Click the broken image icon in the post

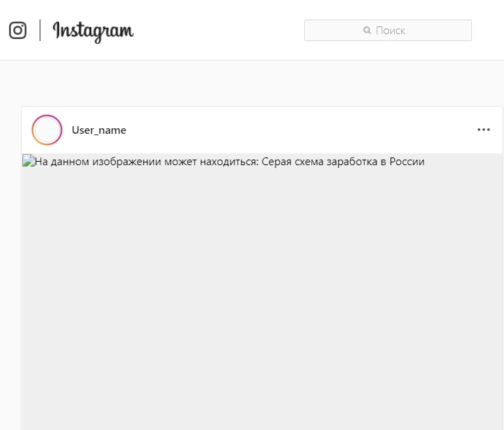click(x=29, y=160)
